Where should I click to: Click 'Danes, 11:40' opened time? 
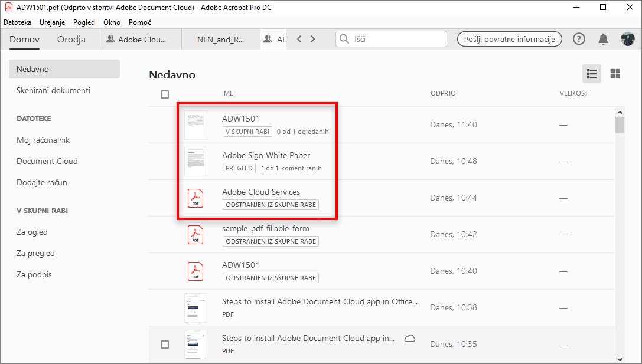453,124
